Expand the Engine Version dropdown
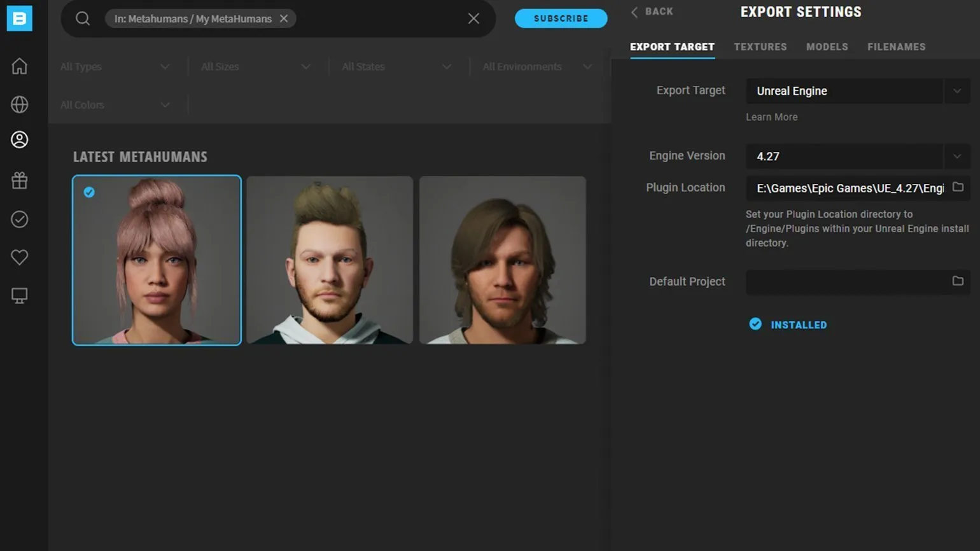 956,157
